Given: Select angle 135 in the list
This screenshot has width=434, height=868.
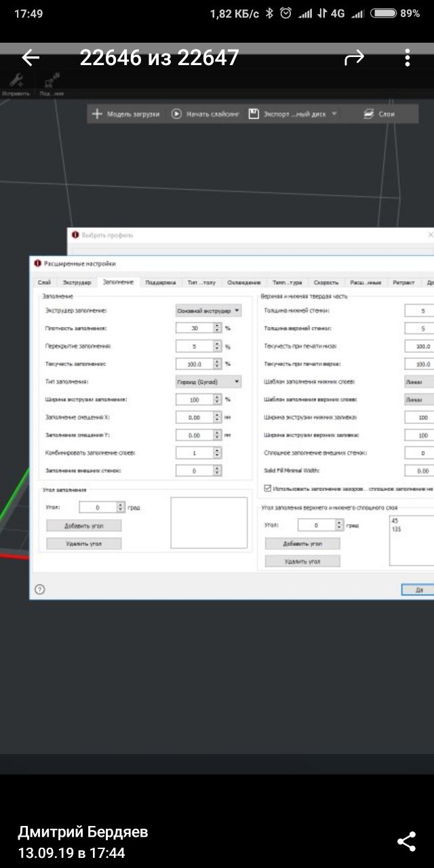Looking at the screenshot, I should [396, 528].
